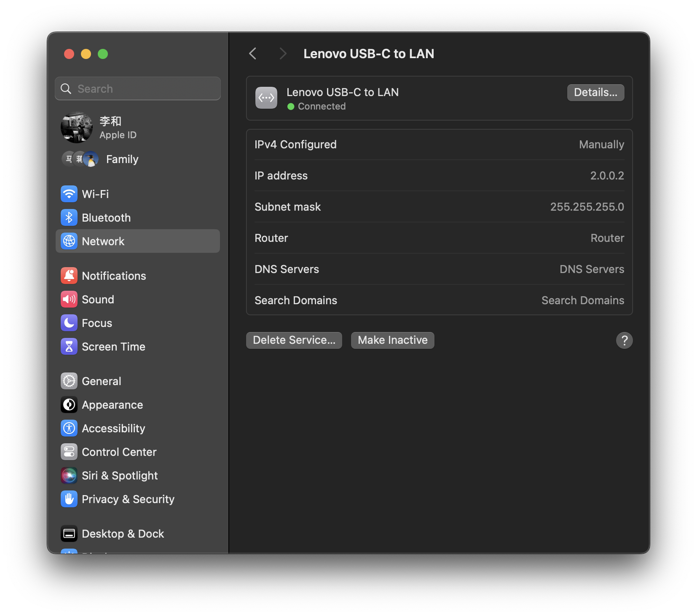
Task: Click the Focus moon icon
Action: pos(69,323)
